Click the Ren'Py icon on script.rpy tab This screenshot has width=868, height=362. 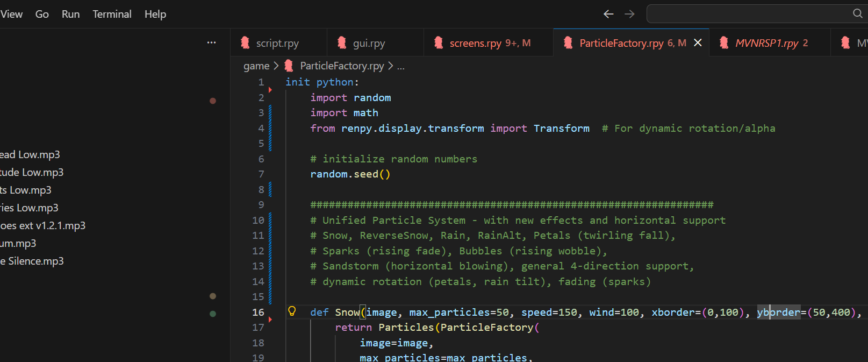pyautogui.click(x=245, y=43)
